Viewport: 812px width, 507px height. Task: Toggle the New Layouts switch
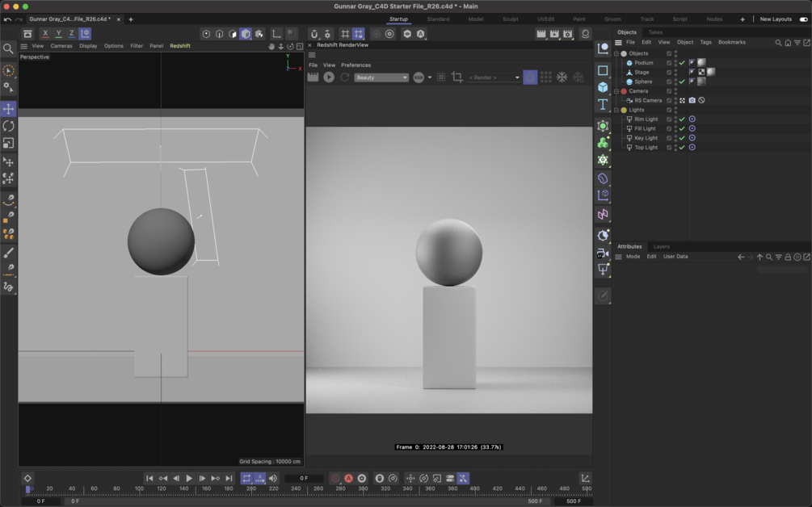804,19
